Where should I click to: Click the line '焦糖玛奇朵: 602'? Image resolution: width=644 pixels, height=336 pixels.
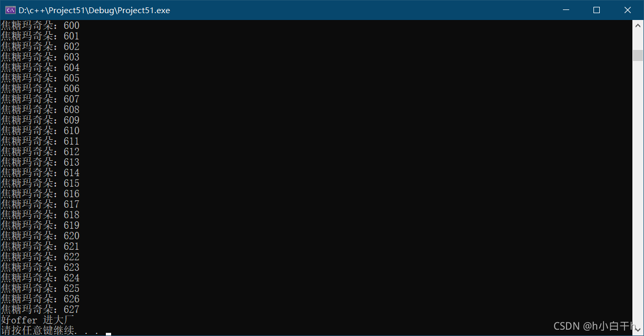coord(40,46)
